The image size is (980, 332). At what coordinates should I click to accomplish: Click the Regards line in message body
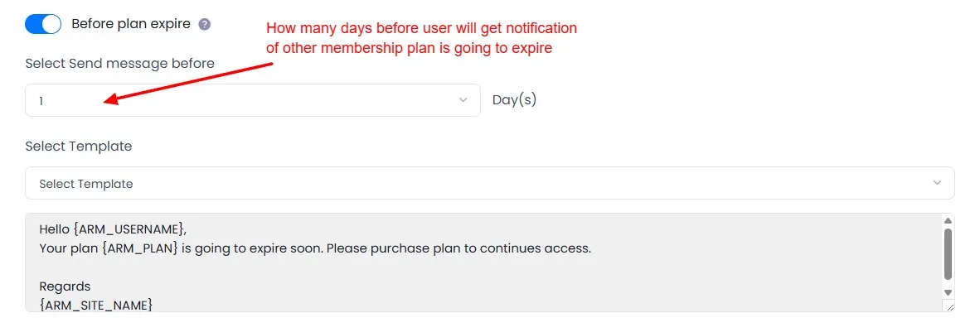[65, 286]
